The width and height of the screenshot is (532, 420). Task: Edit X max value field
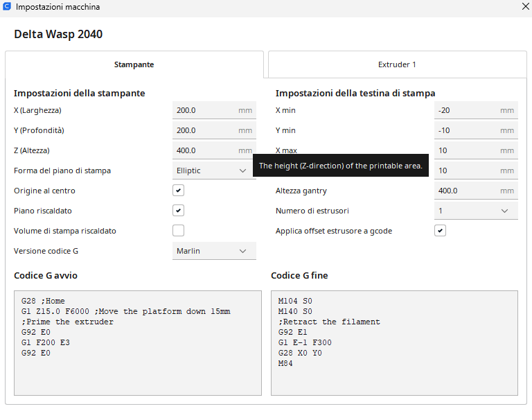tap(476, 150)
